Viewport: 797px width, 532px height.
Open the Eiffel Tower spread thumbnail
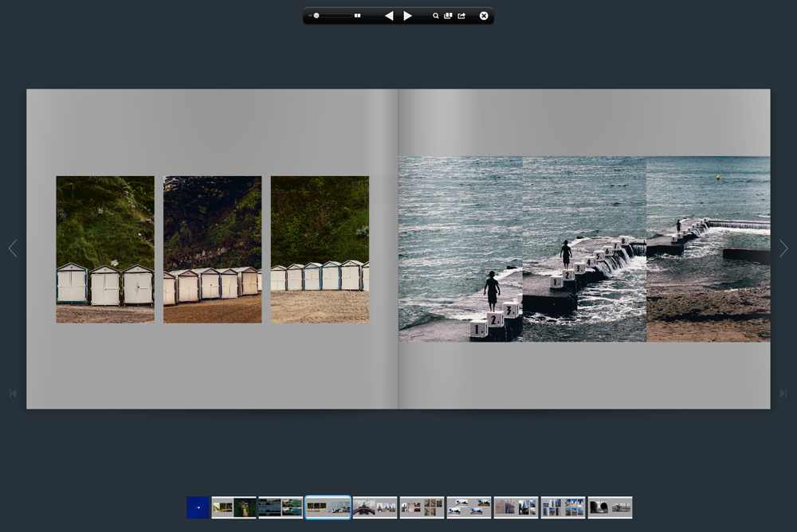tap(375, 507)
